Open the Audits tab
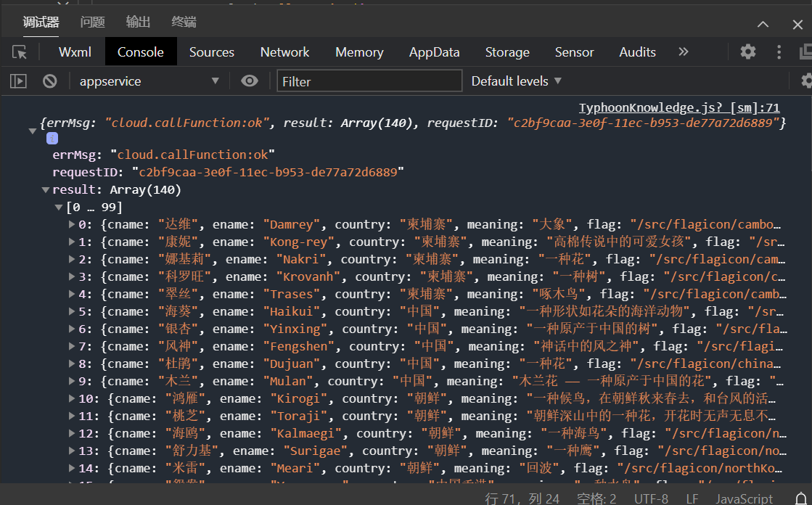This screenshot has height=505, width=812. (x=638, y=52)
